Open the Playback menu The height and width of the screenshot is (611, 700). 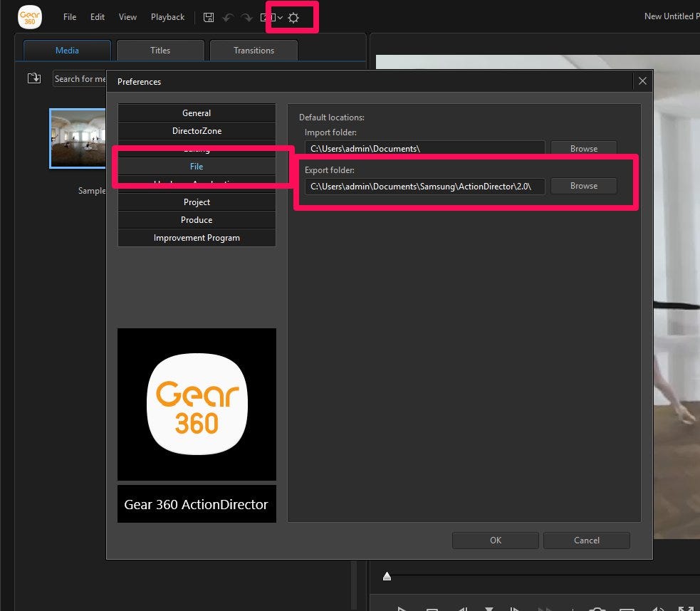point(167,17)
